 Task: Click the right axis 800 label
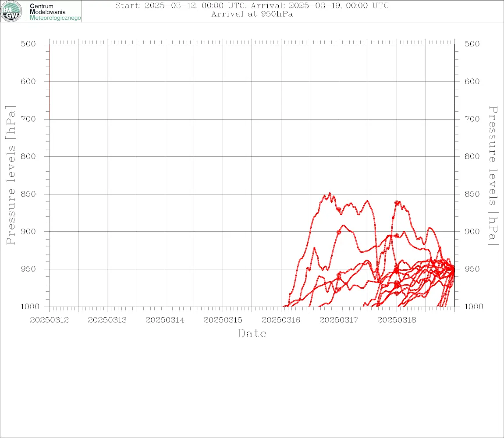click(x=472, y=156)
